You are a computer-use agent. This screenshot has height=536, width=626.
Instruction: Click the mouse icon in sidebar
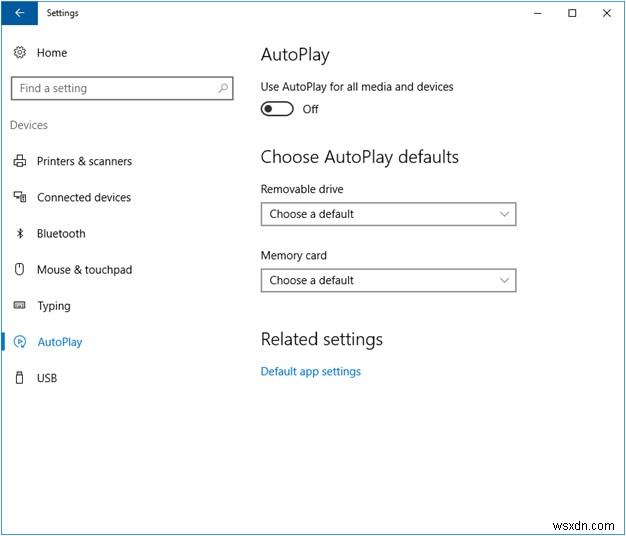(20, 269)
